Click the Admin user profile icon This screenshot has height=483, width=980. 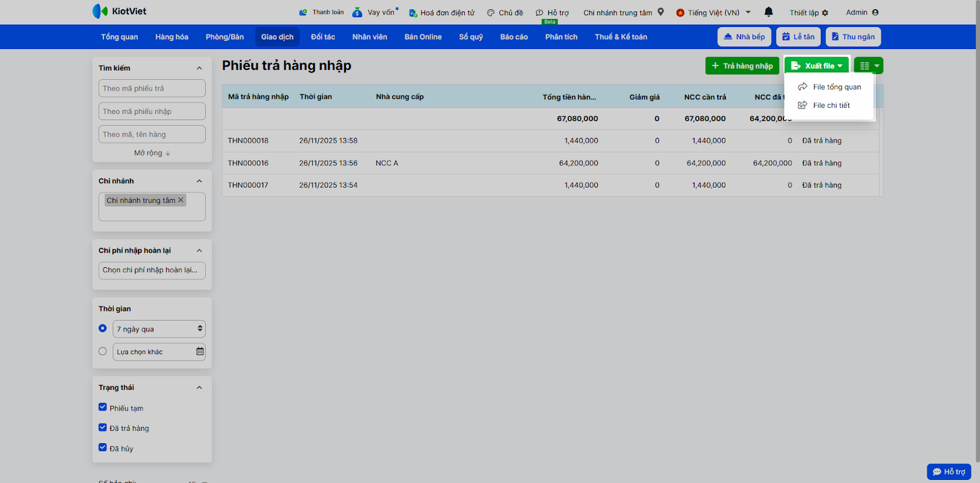[x=875, y=12]
